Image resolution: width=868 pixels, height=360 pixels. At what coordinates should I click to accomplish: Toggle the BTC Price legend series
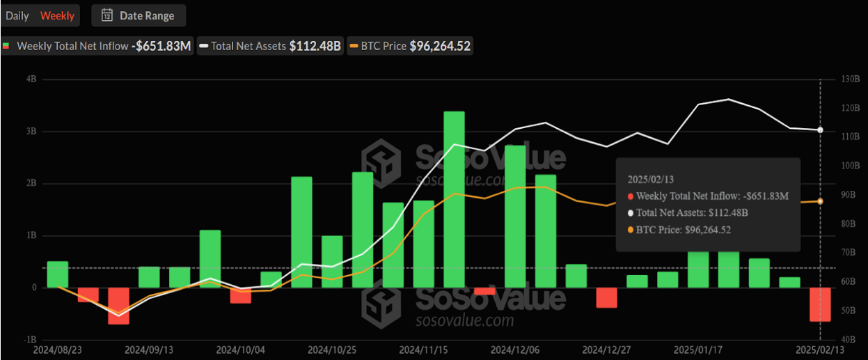click(x=411, y=46)
